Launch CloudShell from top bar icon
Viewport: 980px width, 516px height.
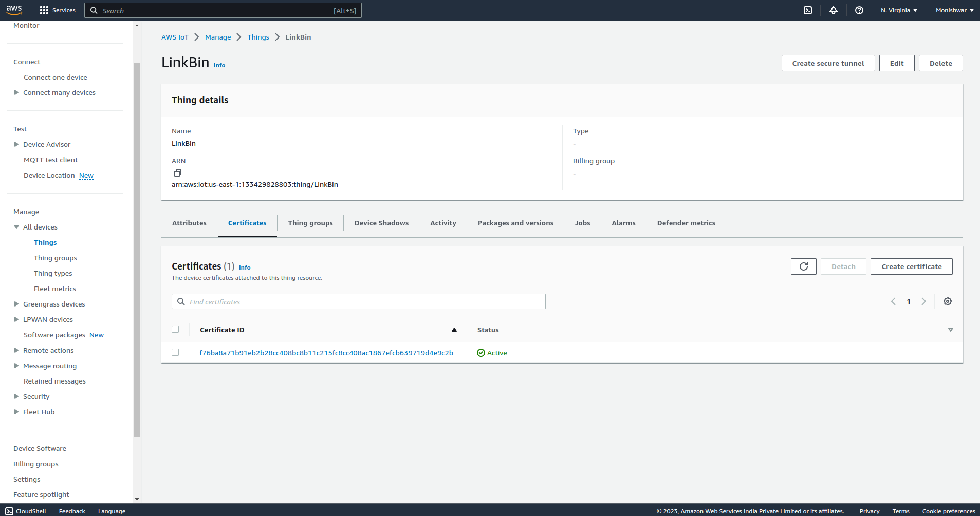point(808,10)
